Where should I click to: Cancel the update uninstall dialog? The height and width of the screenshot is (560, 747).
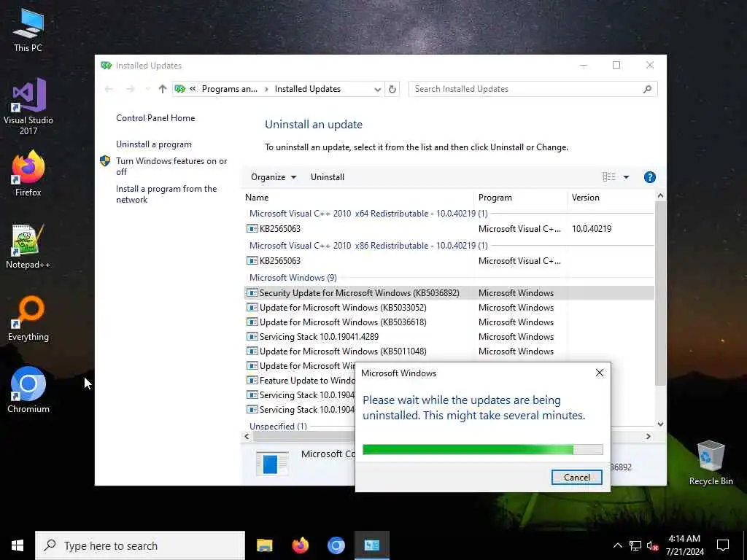point(576,478)
